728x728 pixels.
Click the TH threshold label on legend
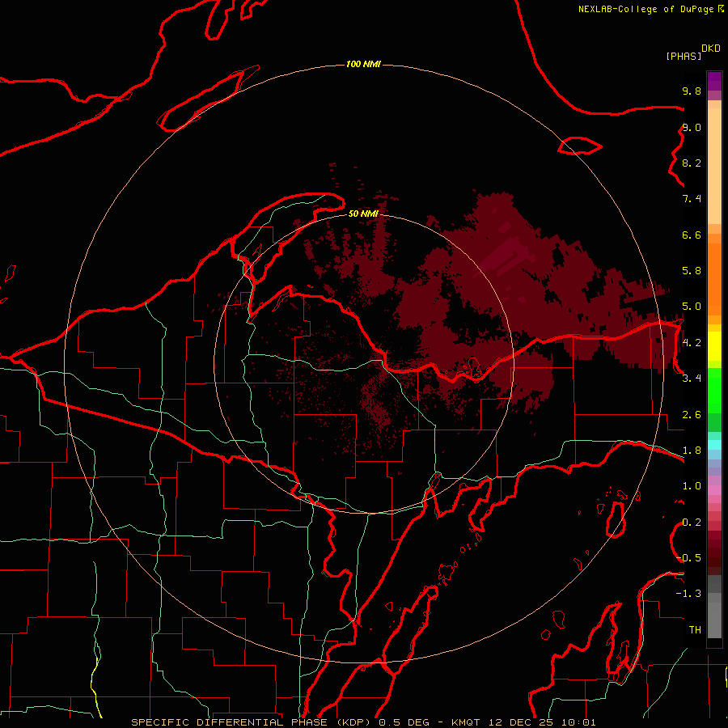point(695,629)
